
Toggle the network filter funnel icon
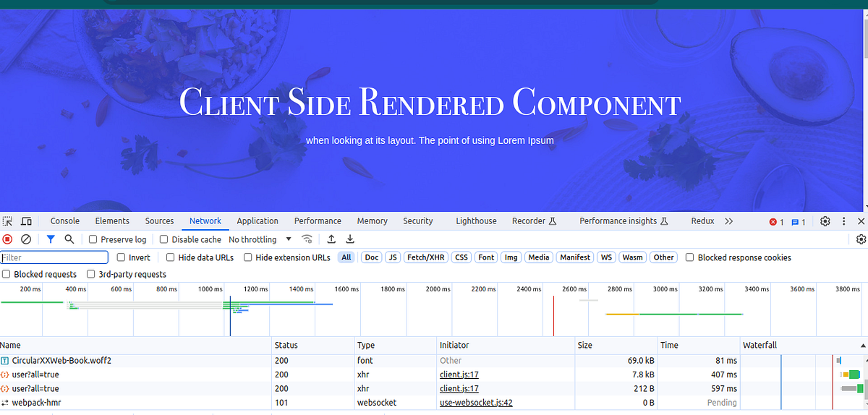[x=51, y=239]
